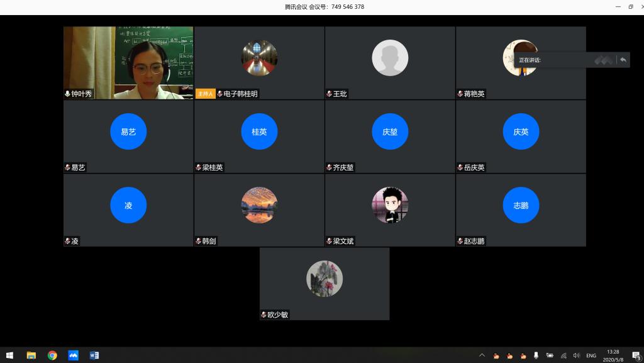This screenshot has width=644, height=363.
Task: Click the Wi-Fi network tray icon
Action: (563, 355)
